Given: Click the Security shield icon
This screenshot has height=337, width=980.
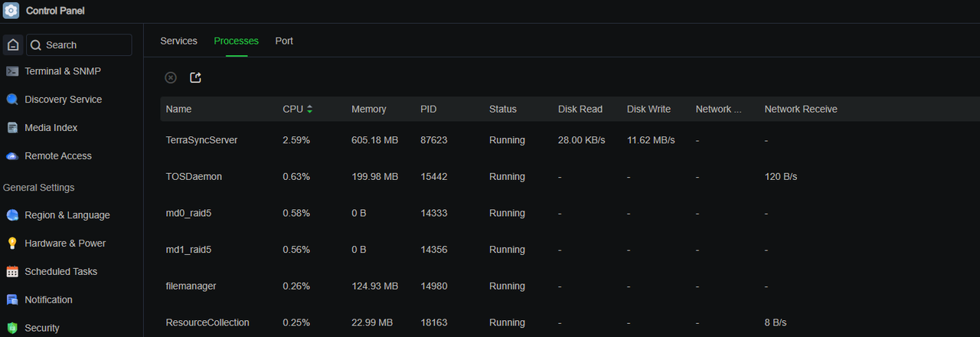Looking at the screenshot, I should (x=12, y=328).
